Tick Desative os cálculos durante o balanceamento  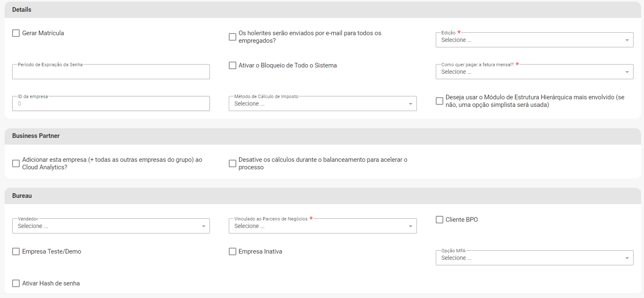pyautogui.click(x=233, y=163)
